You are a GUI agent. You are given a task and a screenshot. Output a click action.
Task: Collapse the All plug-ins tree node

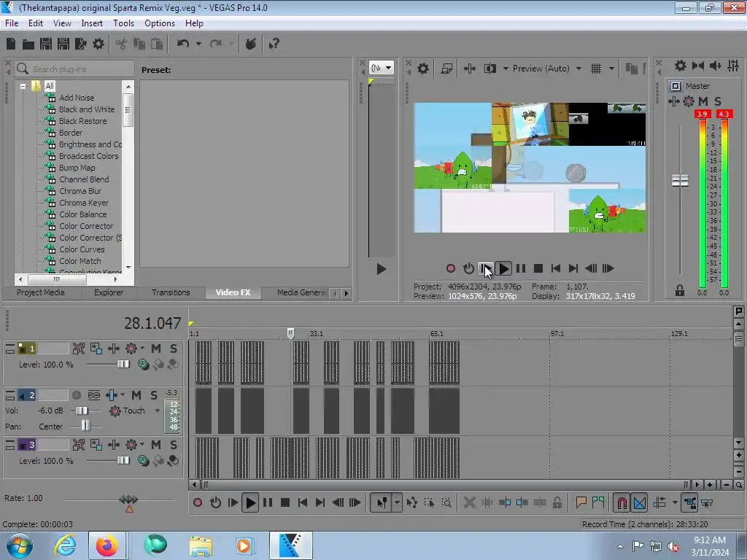[x=23, y=86]
